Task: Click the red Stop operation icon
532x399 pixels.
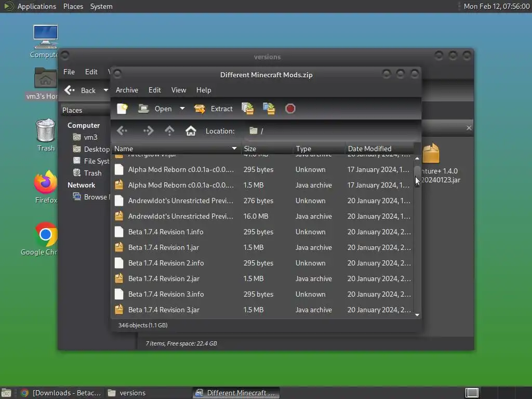Action: pos(290,109)
